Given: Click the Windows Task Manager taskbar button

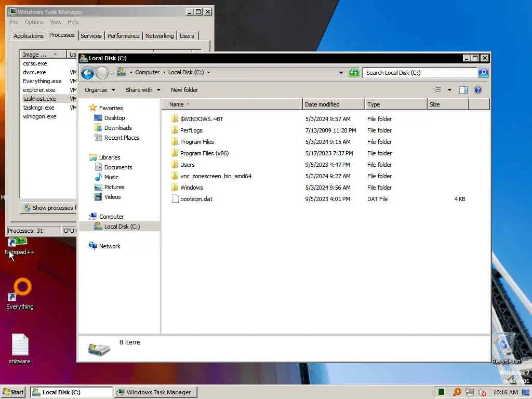Looking at the screenshot, I should click(x=155, y=392).
